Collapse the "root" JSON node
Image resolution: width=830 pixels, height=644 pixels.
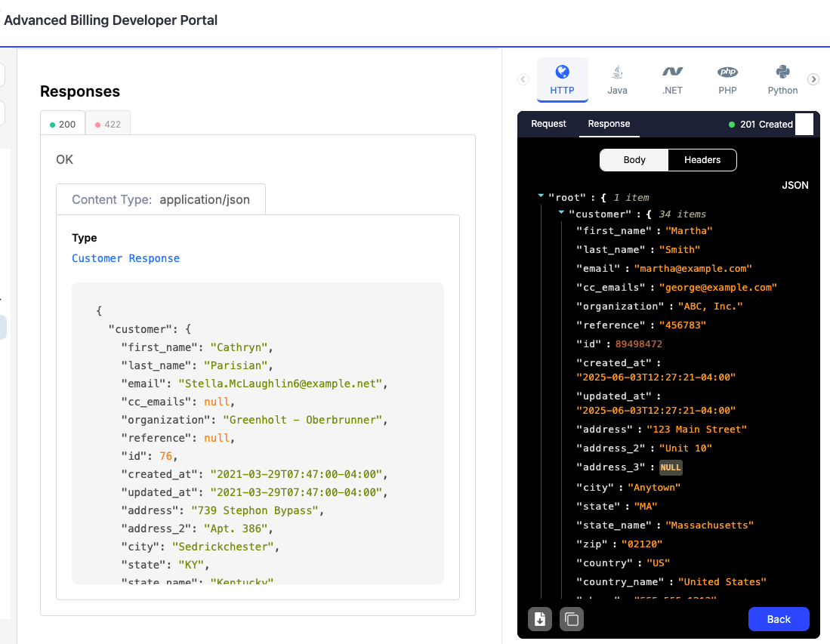tap(541, 196)
